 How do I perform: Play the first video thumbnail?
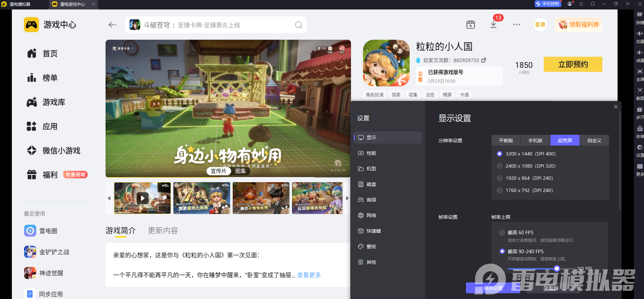[142, 198]
